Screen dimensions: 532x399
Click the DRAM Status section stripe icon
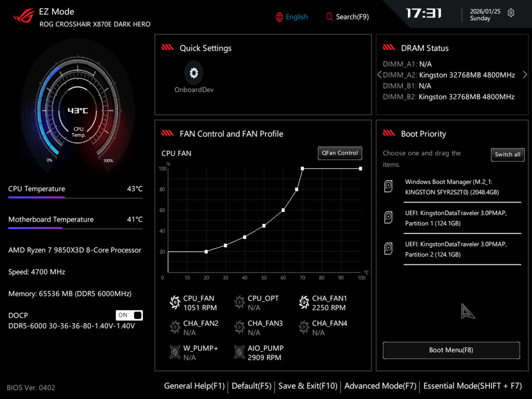coord(389,47)
